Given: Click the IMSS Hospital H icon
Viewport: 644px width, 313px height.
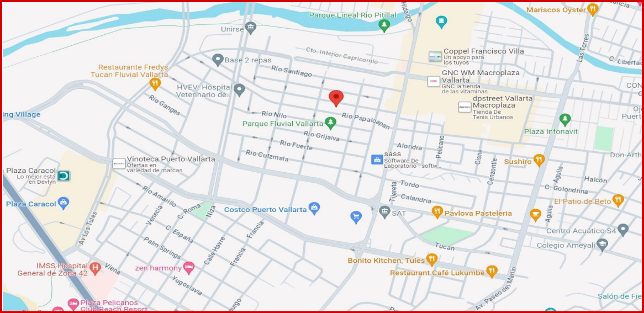Looking at the screenshot, I should click(95, 268).
